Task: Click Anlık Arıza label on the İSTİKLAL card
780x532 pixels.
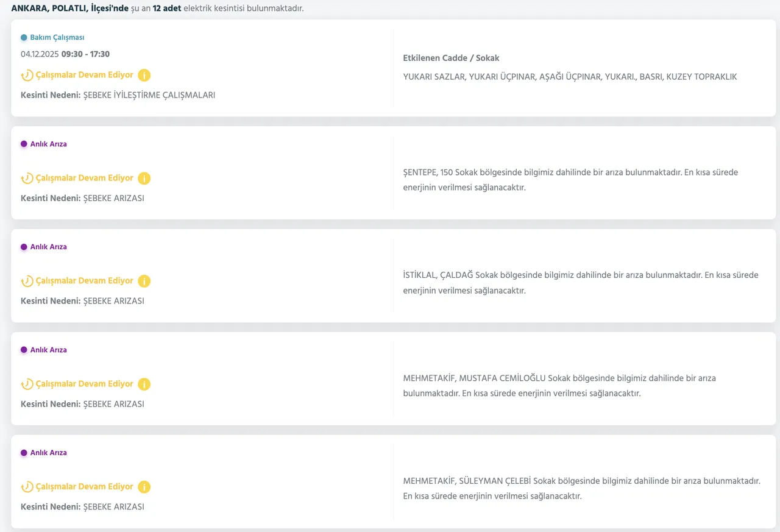Action: (x=48, y=247)
